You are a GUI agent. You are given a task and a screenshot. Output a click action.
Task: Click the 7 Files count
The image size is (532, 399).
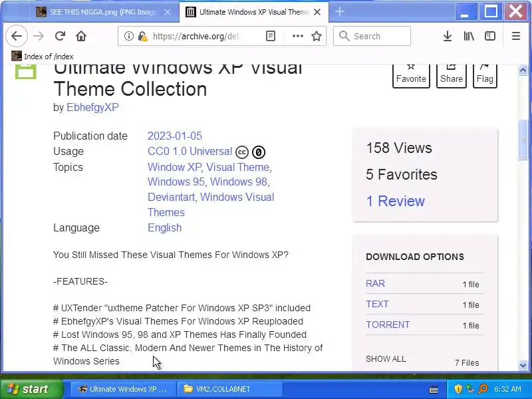[x=467, y=362]
